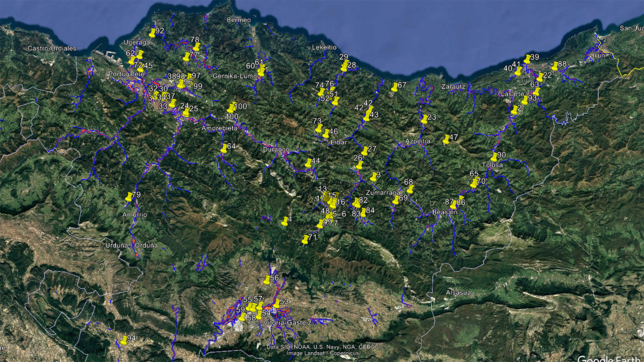Click the pushpin labeled 47
The height and width of the screenshot is (362, 644).
coord(446,139)
